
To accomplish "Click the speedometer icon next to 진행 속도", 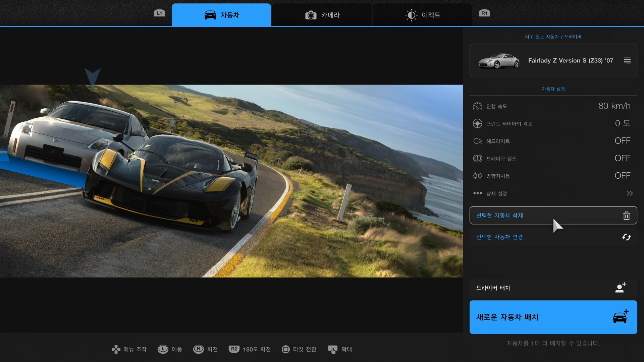I will (x=477, y=106).
